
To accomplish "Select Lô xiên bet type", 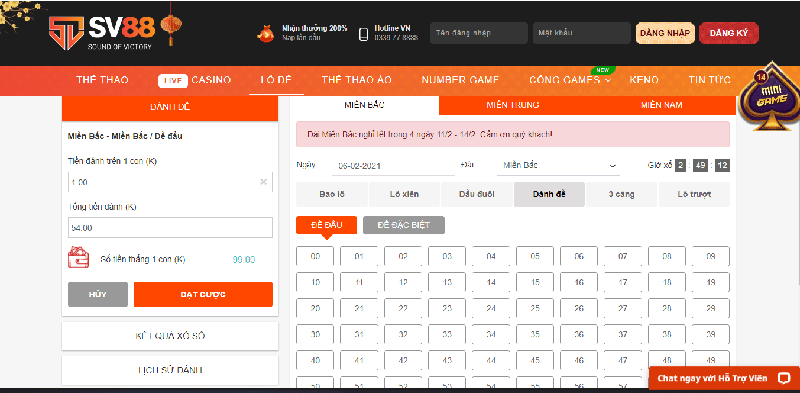I will click(x=404, y=194).
